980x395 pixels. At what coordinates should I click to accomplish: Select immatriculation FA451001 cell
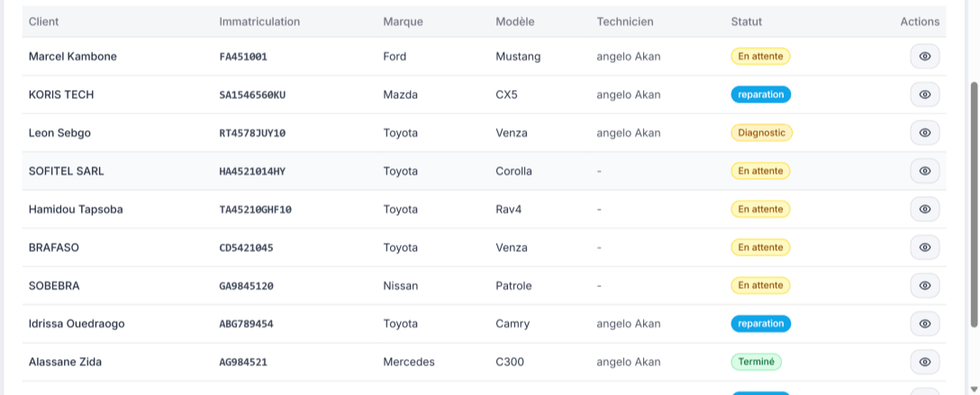coord(243,57)
